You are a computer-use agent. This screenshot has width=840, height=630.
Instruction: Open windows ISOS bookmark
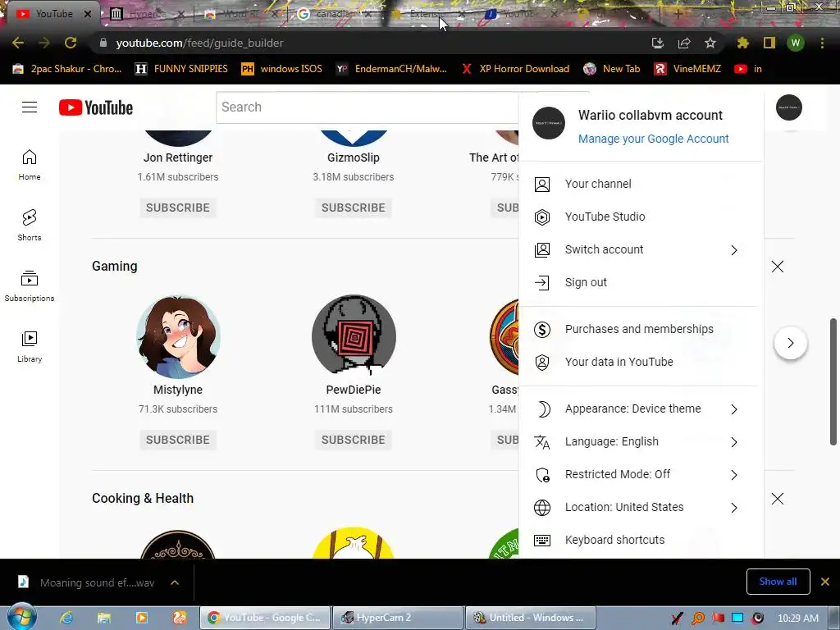[x=281, y=69]
